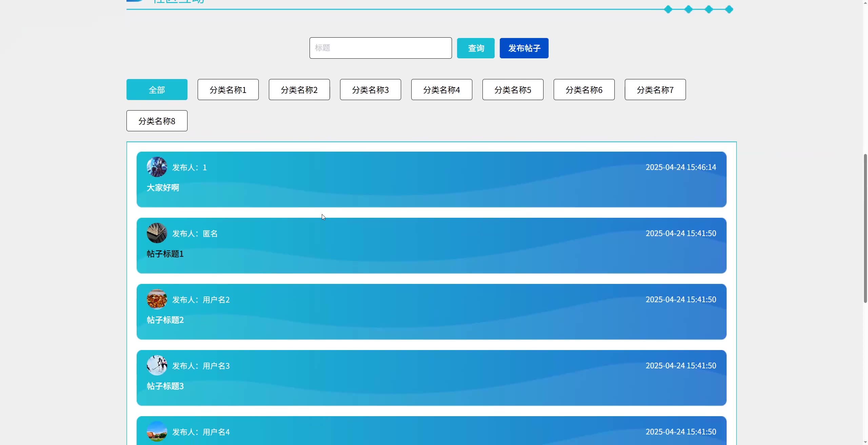Filter by 分类名称1 category

click(x=228, y=90)
